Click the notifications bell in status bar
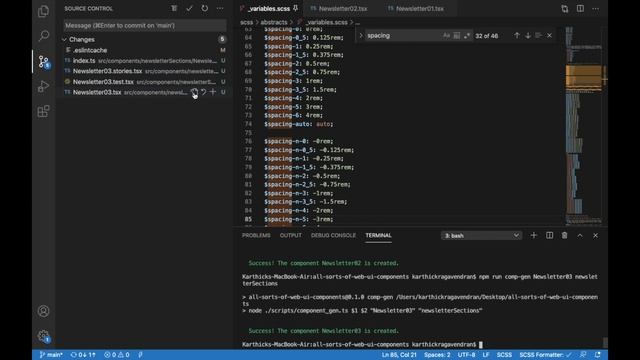Viewport: 640px width, 360px height. point(598,355)
